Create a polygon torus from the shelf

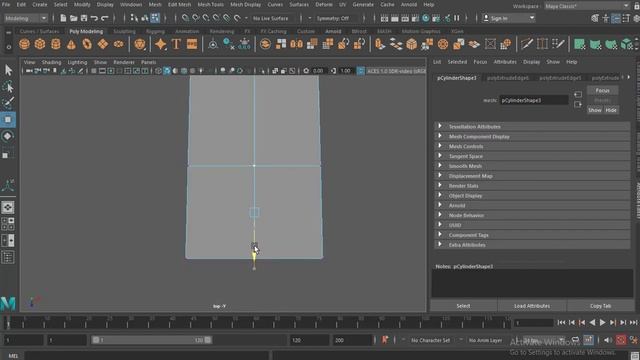87,44
